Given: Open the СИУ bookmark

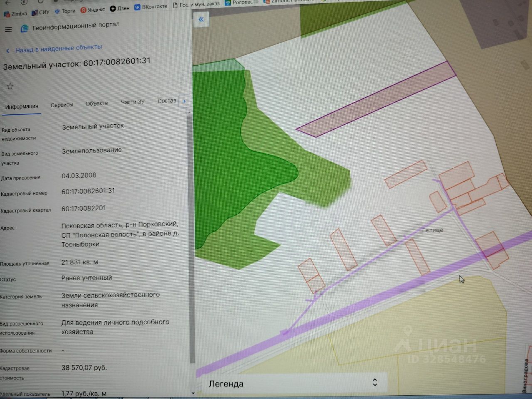Looking at the screenshot, I should pyautogui.click(x=41, y=12).
